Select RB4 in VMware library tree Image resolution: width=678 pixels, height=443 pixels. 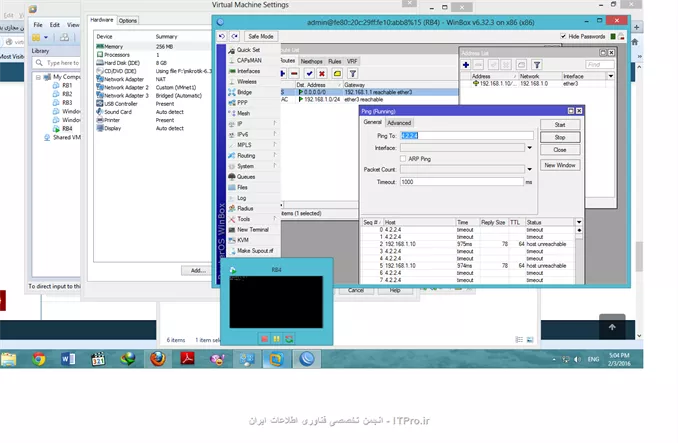[67, 129]
